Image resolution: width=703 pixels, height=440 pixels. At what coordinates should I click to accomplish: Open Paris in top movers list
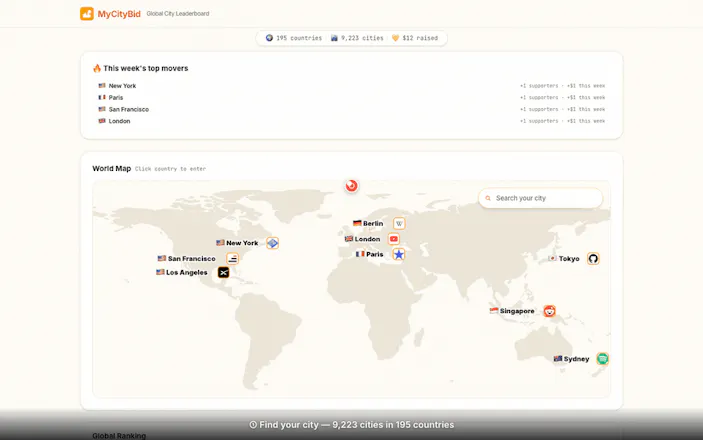point(116,97)
